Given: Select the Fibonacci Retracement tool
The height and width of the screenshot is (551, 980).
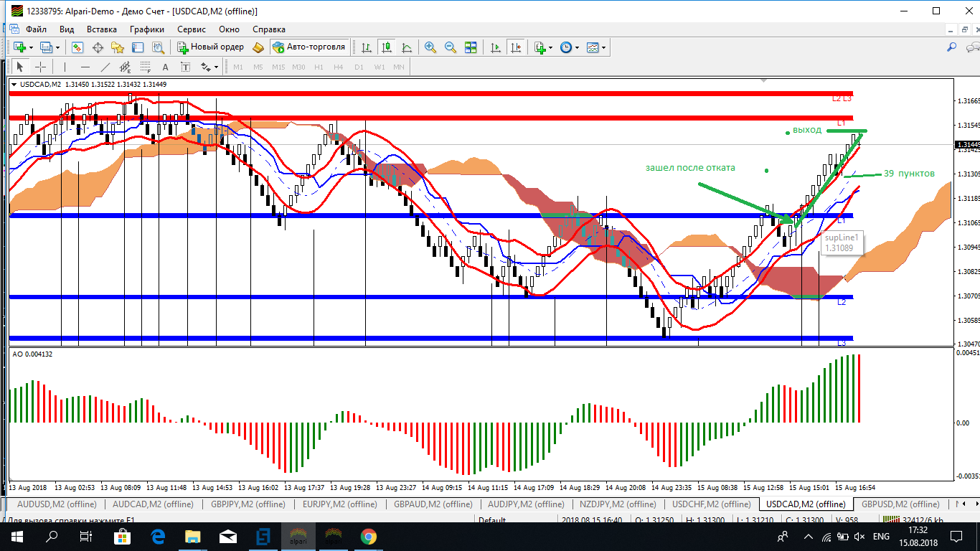Looking at the screenshot, I should (146, 67).
